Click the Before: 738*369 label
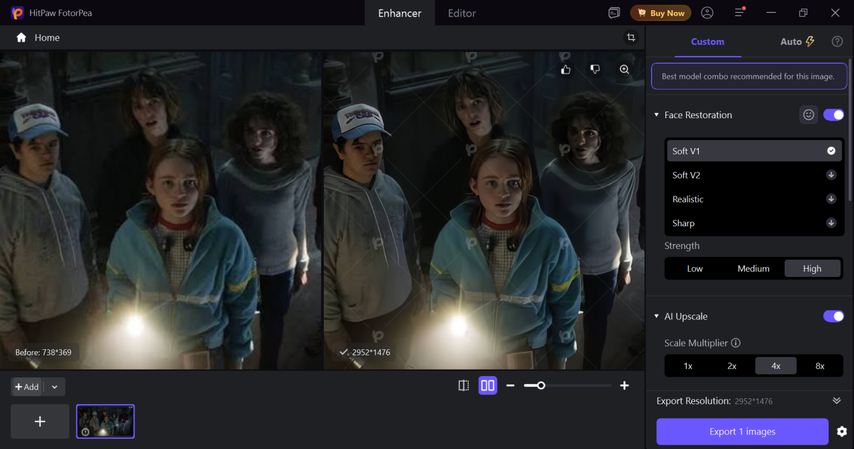The height and width of the screenshot is (449, 854). [x=43, y=353]
